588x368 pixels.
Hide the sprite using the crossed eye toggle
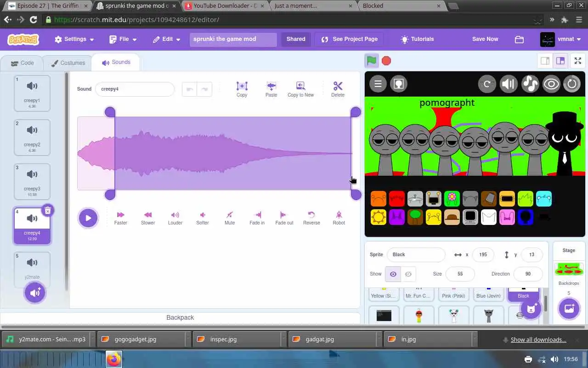408,274
